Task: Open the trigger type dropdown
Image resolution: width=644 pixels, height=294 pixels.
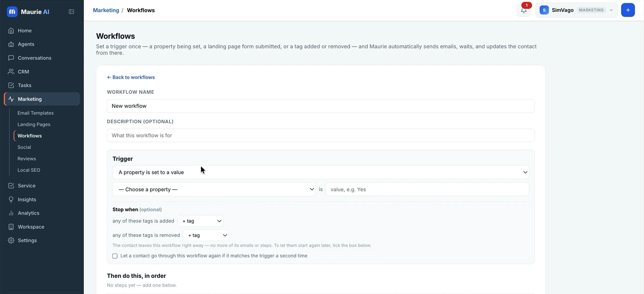Action: coord(321,172)
